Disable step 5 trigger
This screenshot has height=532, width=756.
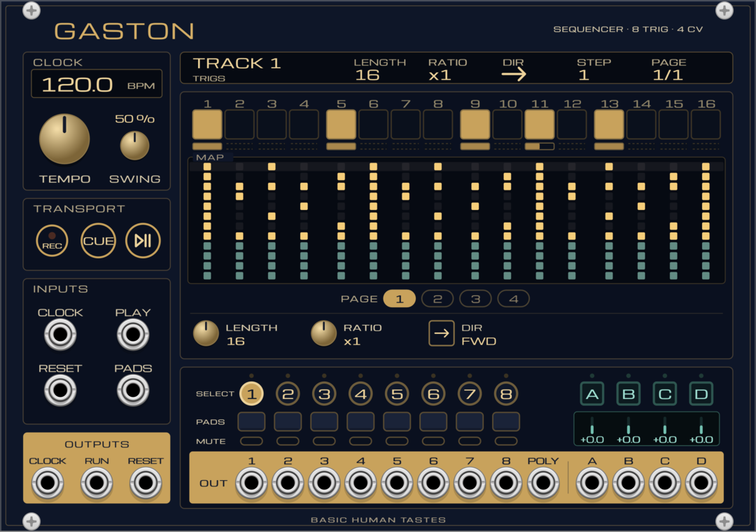342,125
